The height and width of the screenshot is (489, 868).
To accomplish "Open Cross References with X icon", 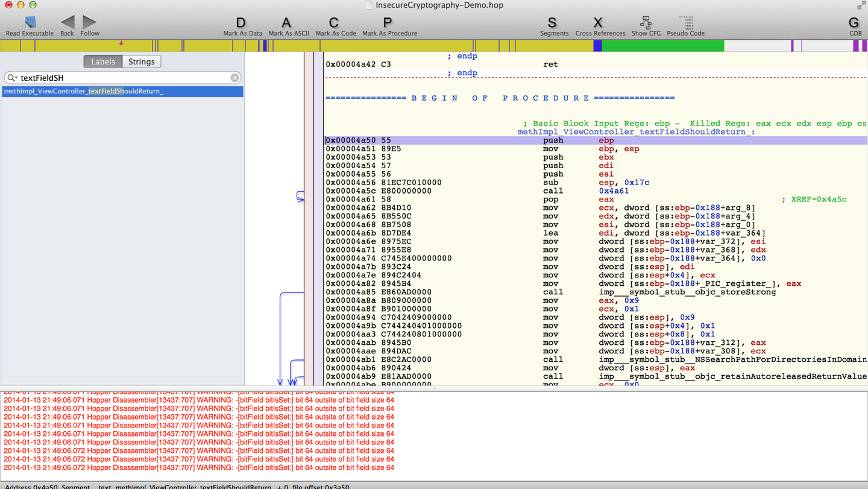I will (598, 23).
